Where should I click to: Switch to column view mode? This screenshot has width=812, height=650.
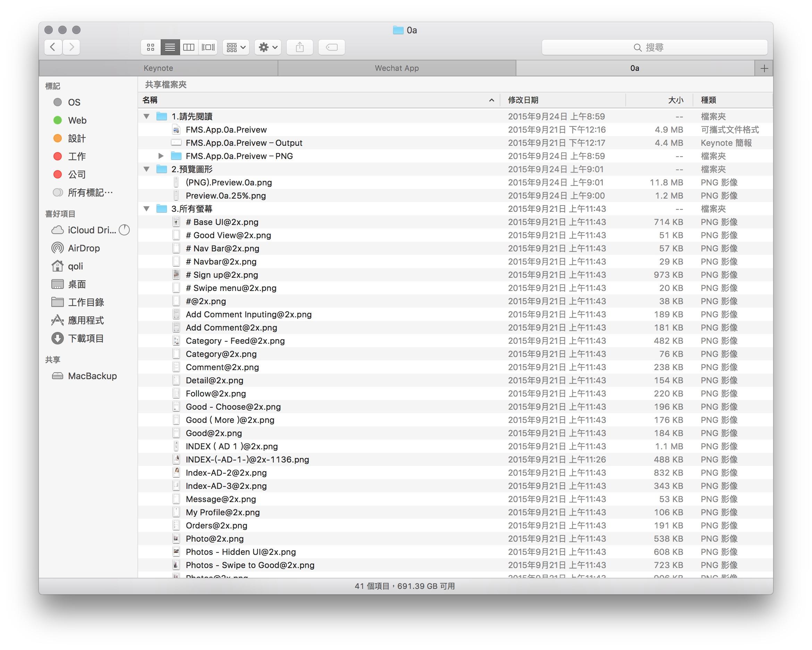189,47
